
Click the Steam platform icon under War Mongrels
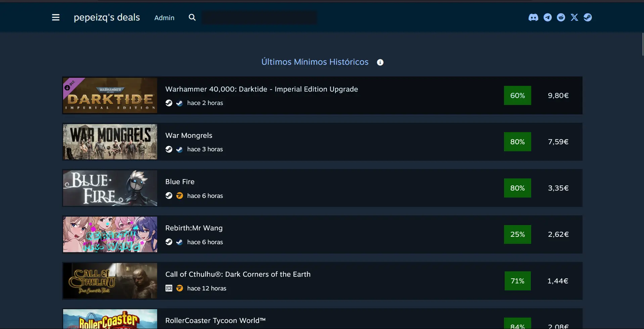coord(169,149)
